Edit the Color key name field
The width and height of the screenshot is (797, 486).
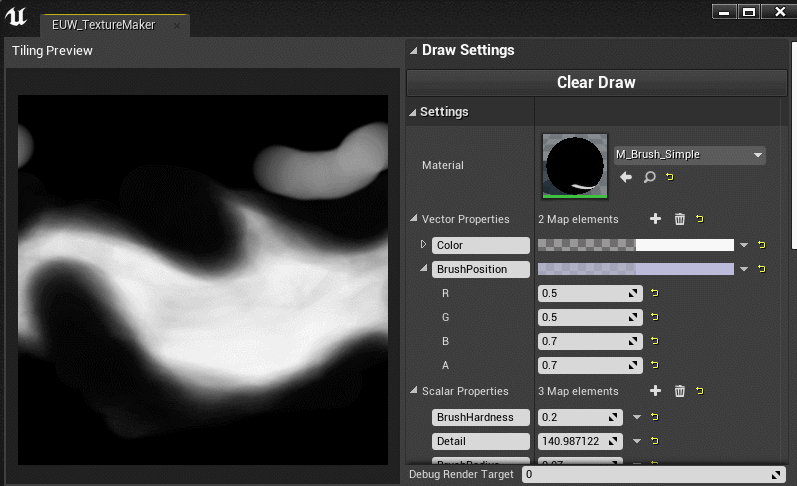[x=480, y=245]
